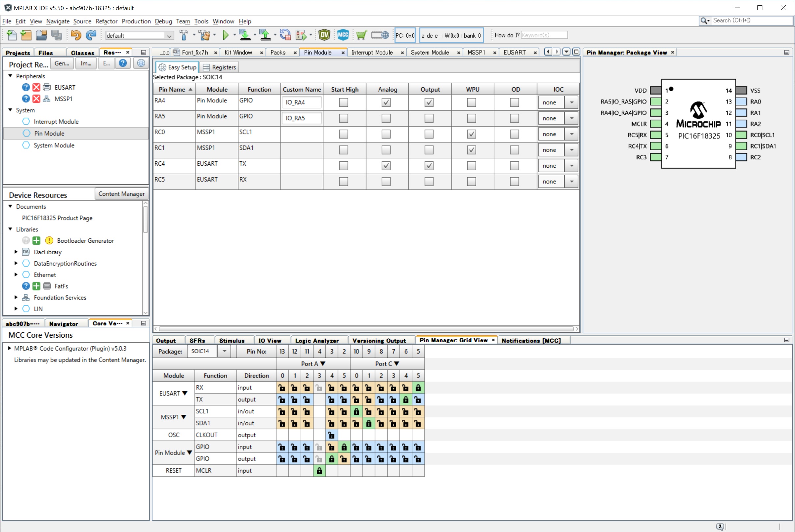Check the WPU checkbox for RA5

pyautogui.click(x=472, y=118)
